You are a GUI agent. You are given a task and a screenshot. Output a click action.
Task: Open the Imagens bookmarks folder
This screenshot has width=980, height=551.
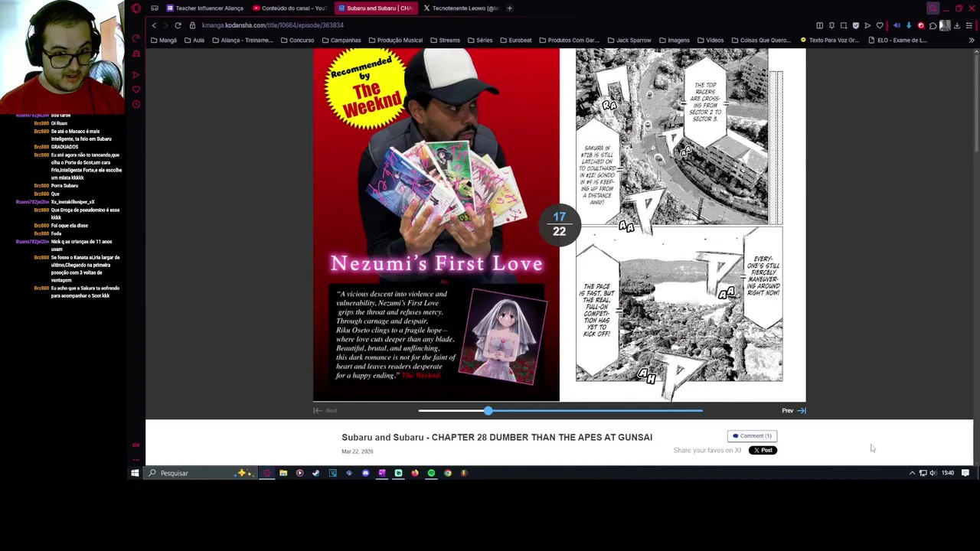(674, 41)
